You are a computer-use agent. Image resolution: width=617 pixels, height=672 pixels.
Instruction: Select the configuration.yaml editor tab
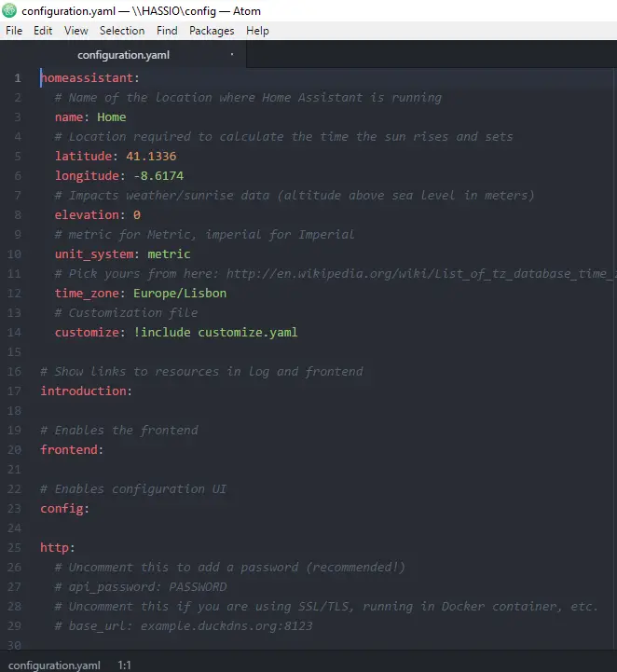click(123, 55)
